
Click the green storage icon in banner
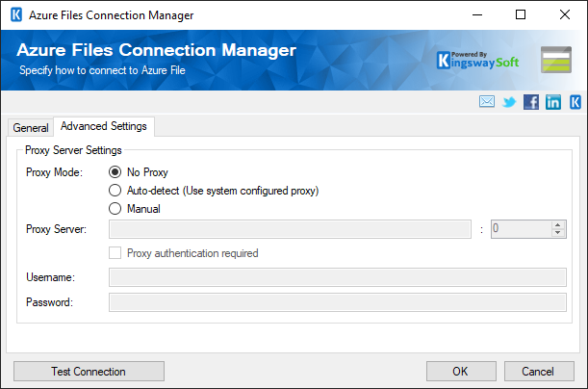(x=556, y=60)
